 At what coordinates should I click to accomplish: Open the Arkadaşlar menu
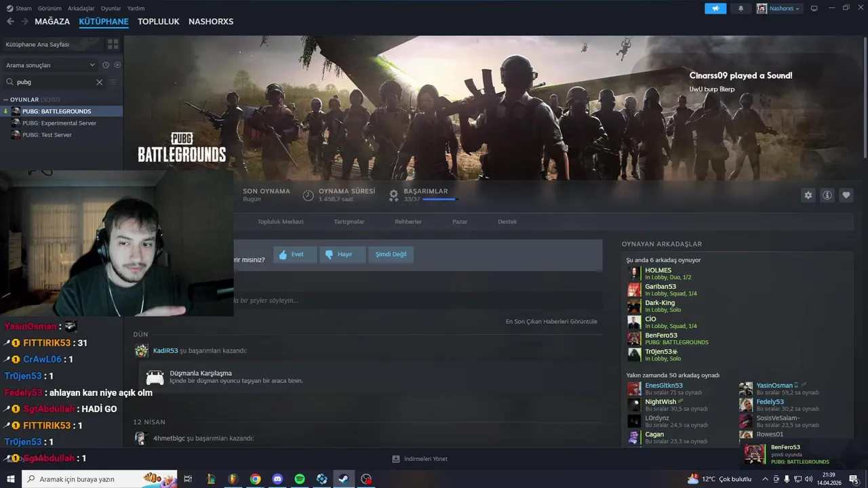pos(81,8)
